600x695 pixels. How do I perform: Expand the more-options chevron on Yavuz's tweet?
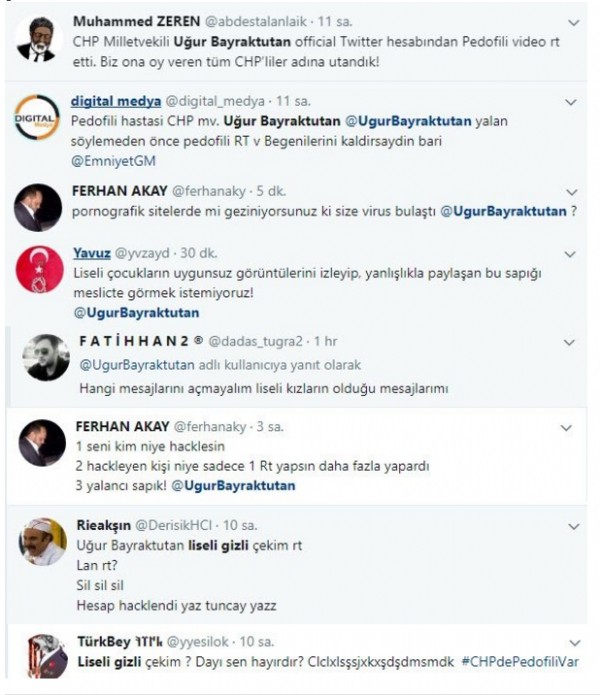click(x=570, y=254)
